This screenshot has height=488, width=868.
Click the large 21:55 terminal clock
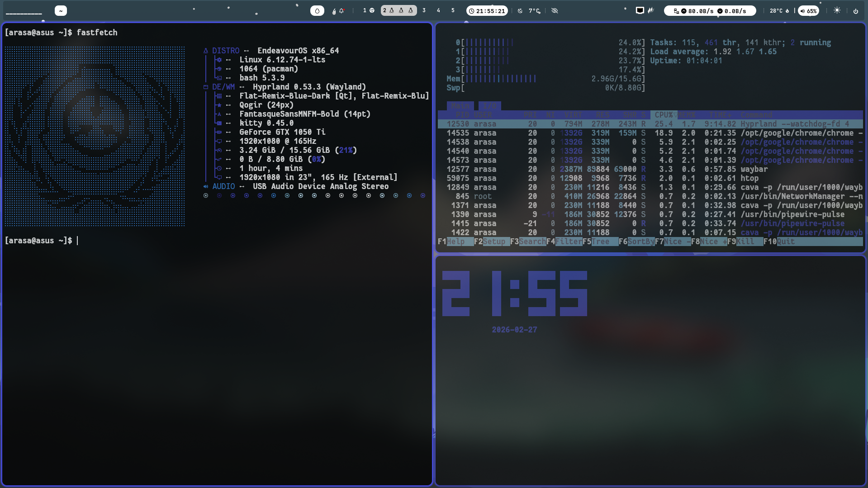(x=514, y=294)
